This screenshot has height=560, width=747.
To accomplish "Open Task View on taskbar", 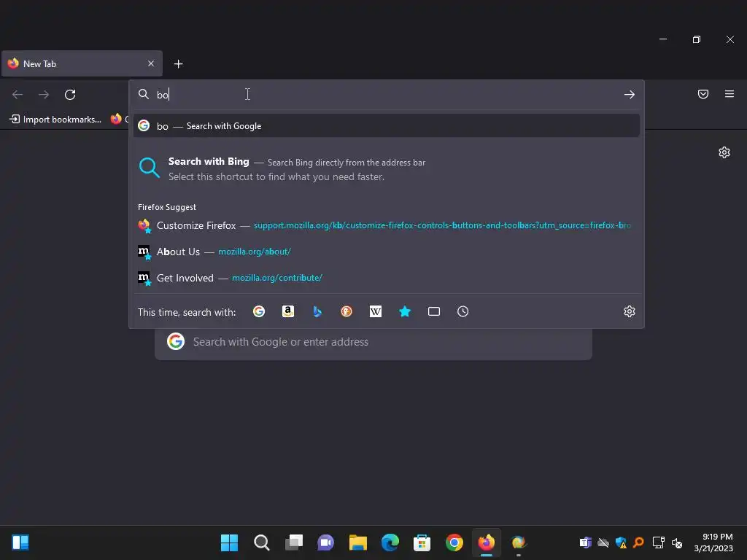I will (293, 542).
